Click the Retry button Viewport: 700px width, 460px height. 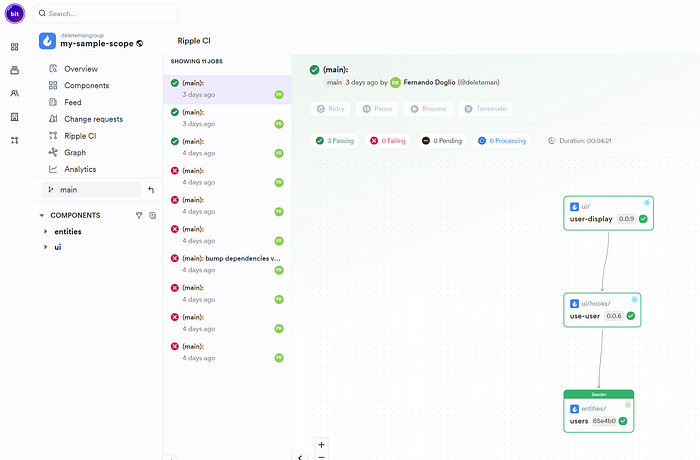pyautogui.click(x=330, y=109)
